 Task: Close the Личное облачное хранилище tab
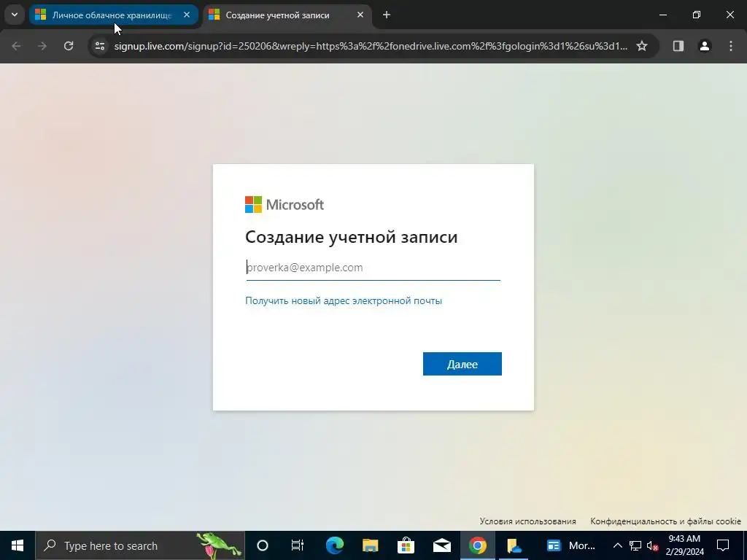point(187,15)
